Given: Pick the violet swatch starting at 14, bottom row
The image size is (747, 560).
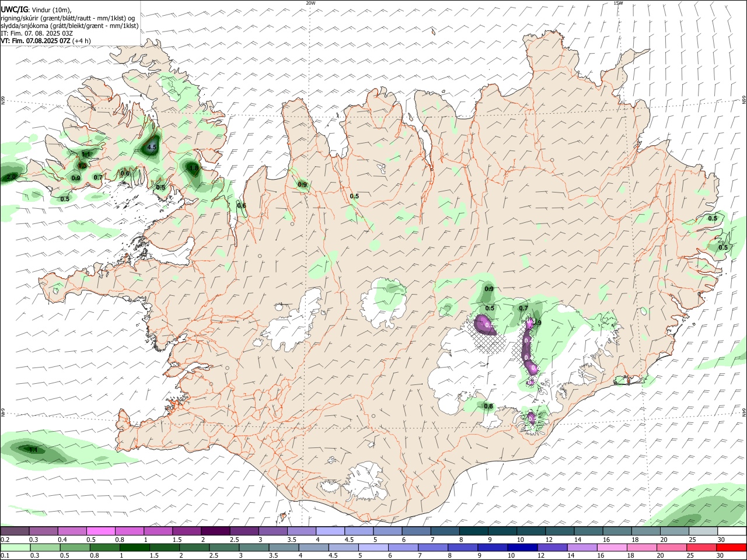Looking at the screenshot, I should (x=582, y=547).
